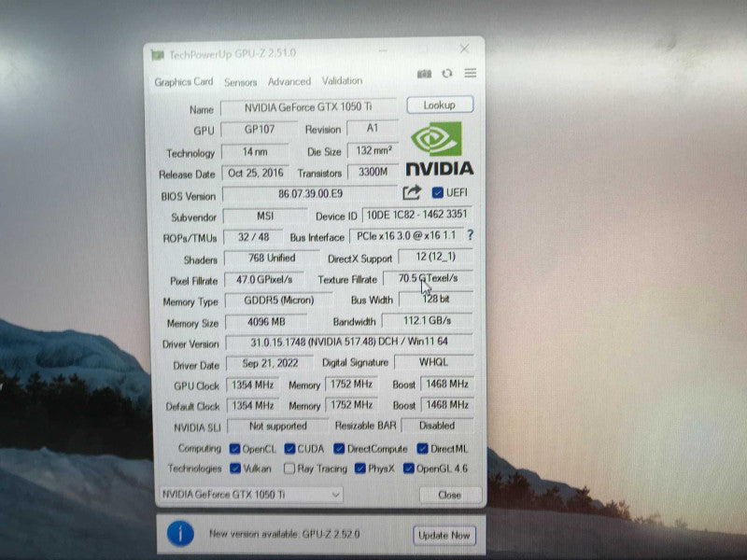Click the 'New version available: GPU-Z 2.52.0' message
The height and width of the screenshot is (560, 747).
coord(285,534)
